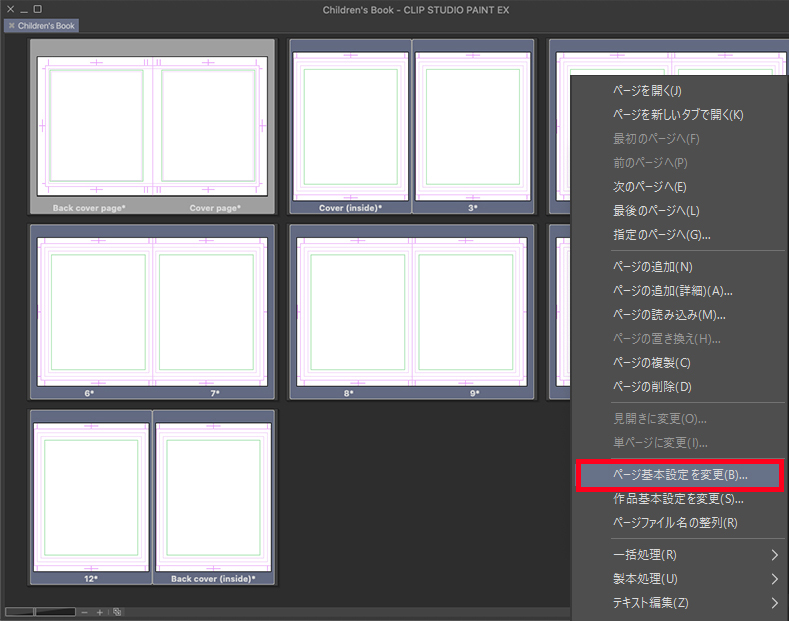Switch to the Children's Book tab

coord(47,25)
